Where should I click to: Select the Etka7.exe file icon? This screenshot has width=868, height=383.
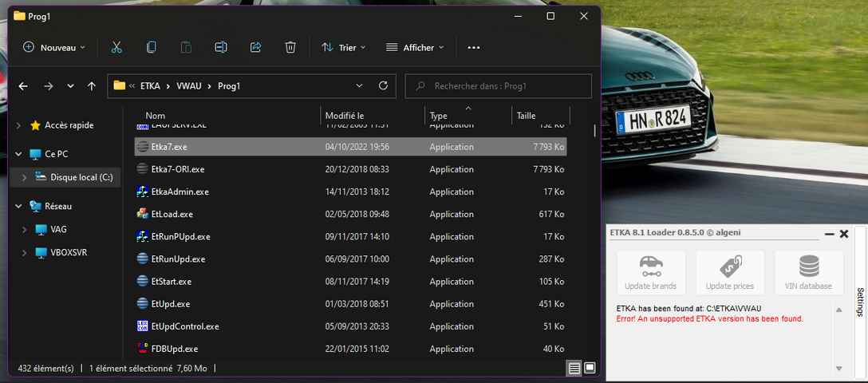[142, 147]
